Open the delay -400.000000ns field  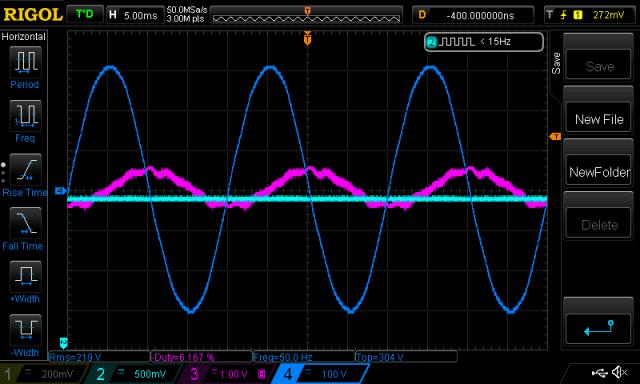click(473, 15)
